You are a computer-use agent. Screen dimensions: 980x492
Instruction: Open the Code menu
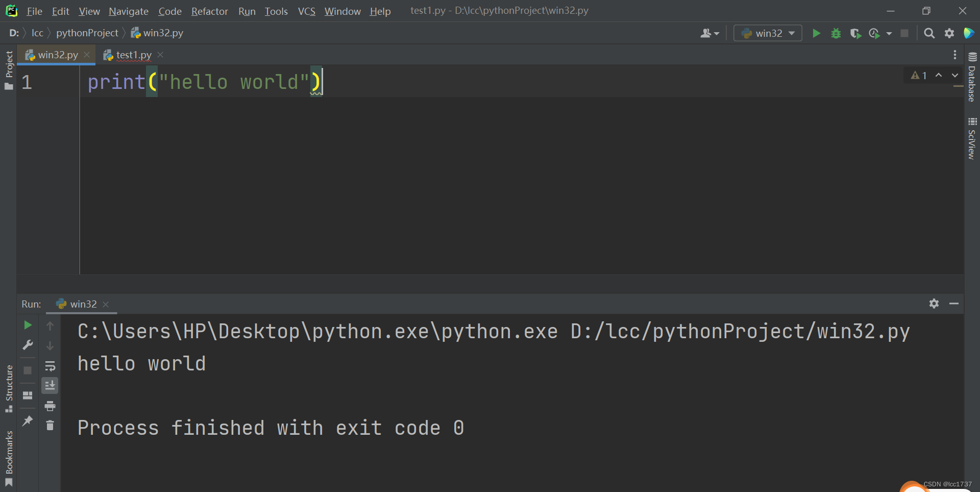pos(170,11)
